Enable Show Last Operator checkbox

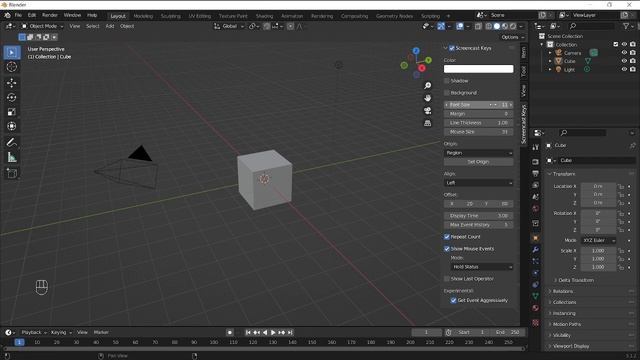[447, 279]
